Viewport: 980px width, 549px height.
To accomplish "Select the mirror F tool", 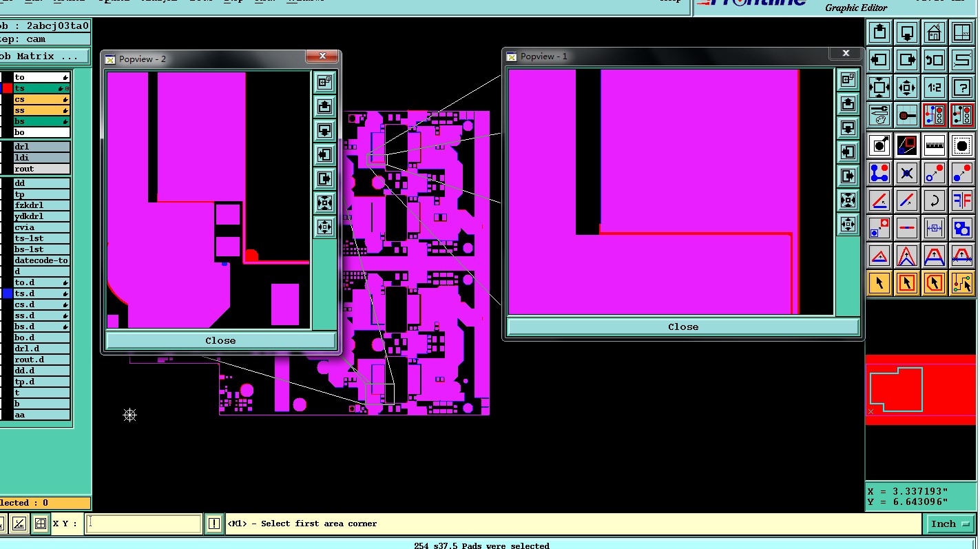I will tap(962, 200).
